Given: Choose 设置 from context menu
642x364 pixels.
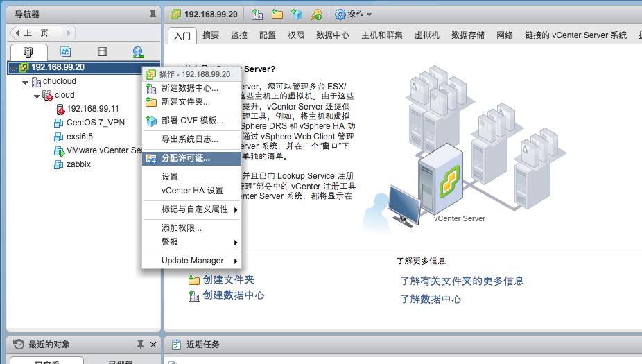Looking at the screenshot, I should pyautogui.click(x=191, y=177).
